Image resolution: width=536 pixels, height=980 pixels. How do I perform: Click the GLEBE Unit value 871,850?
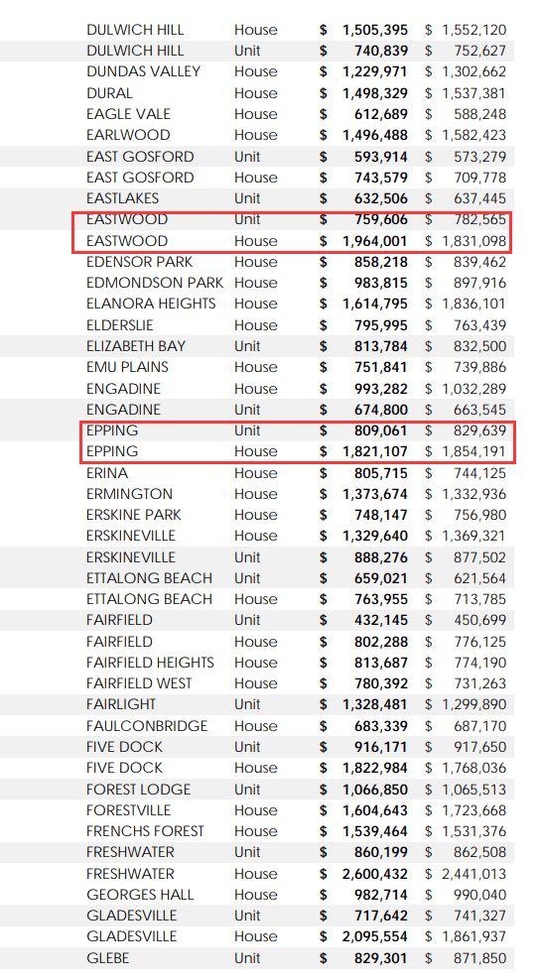tap(480, 957)
